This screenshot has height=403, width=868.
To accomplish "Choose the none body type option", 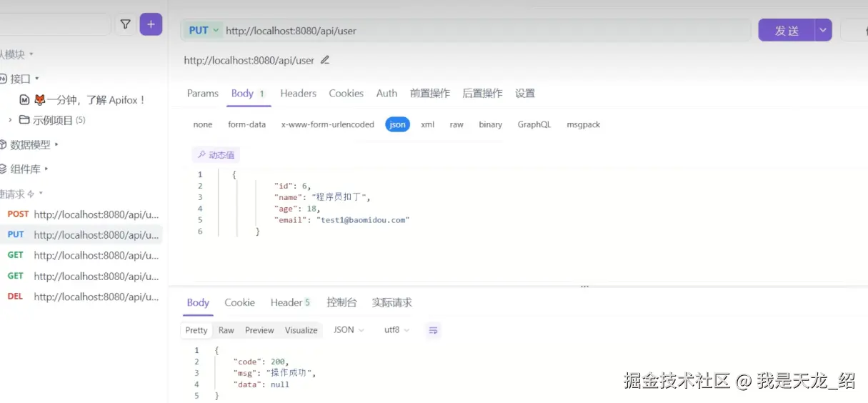I will click(202, 124).
